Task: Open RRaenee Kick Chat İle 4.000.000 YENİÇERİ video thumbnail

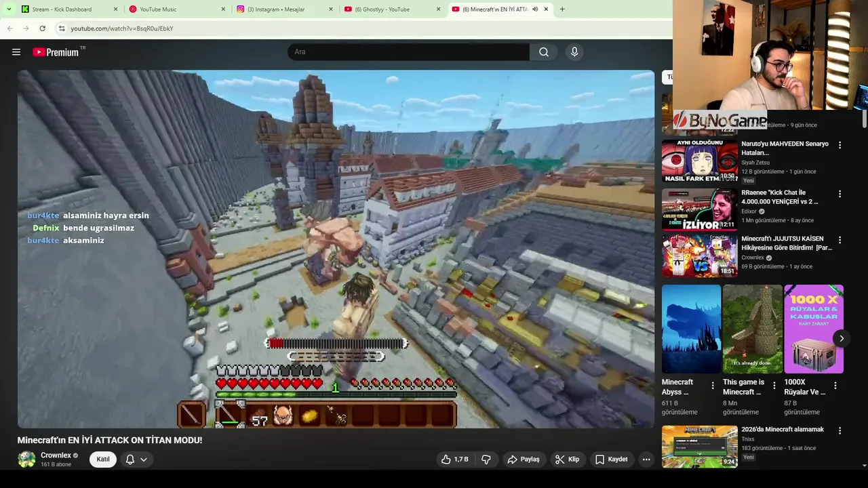Action: [700, 209]
